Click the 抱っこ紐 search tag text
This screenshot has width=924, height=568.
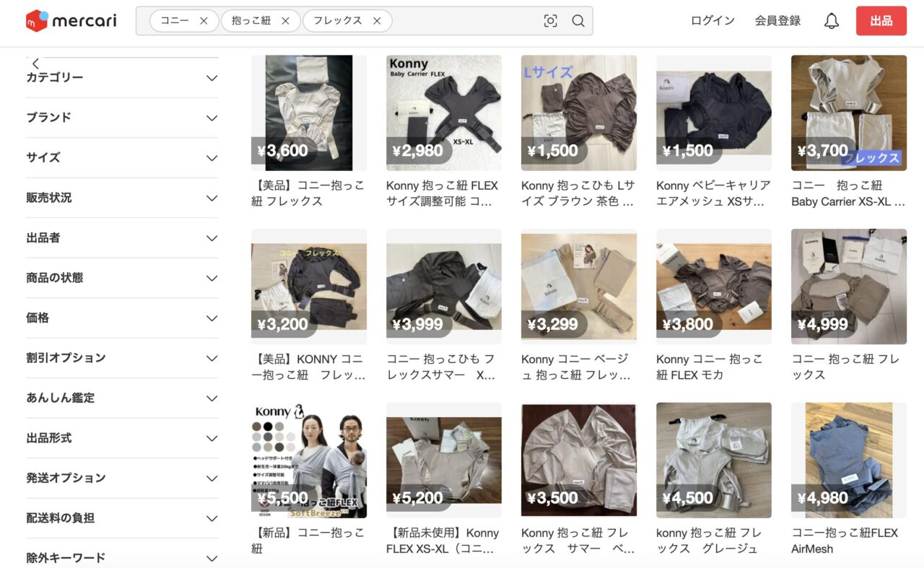251,21
